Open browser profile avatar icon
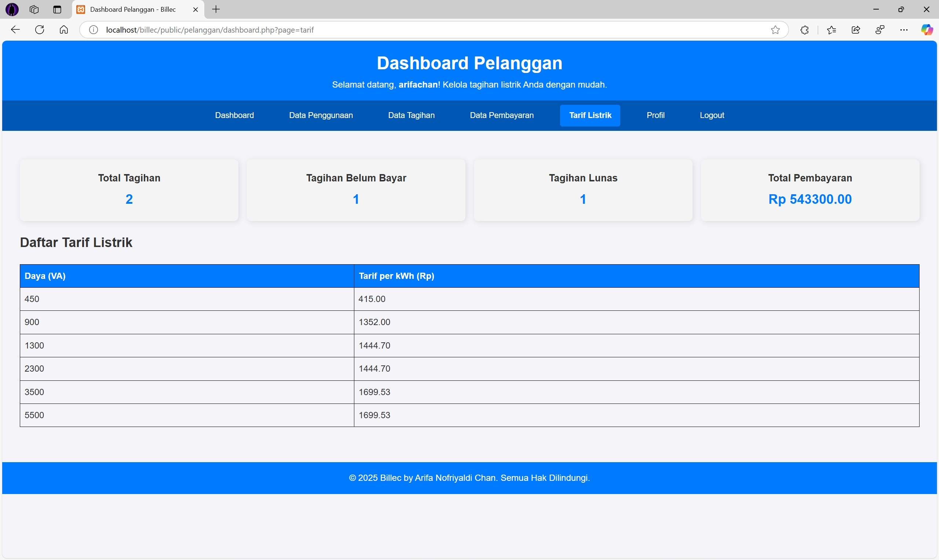 (12, 10)
